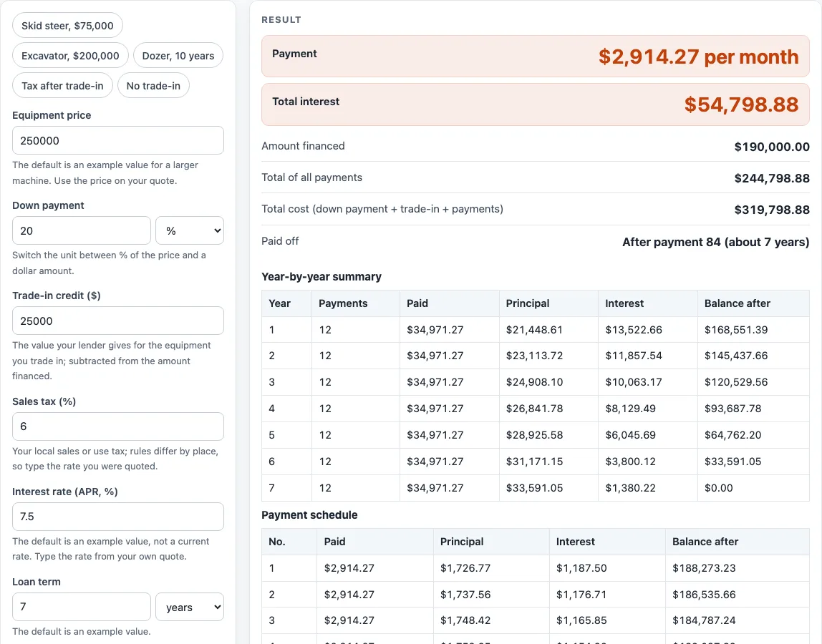Click year 3 balance $120,529.56
The width and height of the screenshot is (822, 644).
[736, 382]
